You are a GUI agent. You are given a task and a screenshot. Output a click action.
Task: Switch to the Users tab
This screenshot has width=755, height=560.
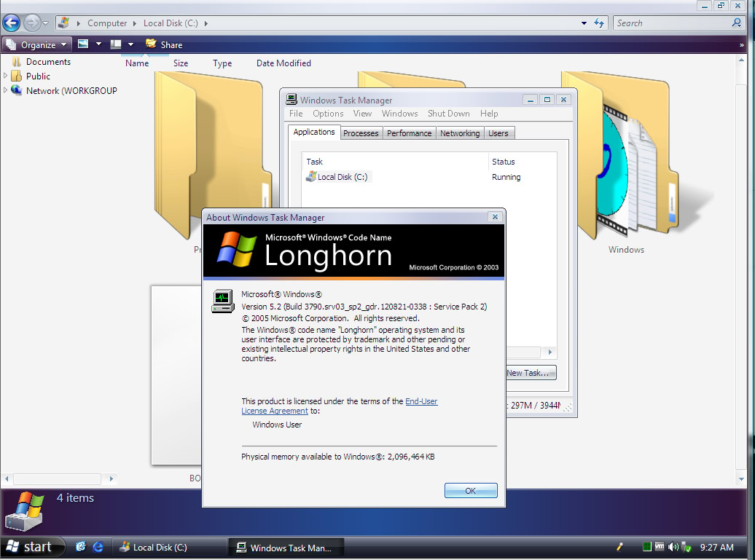point(498,133)
